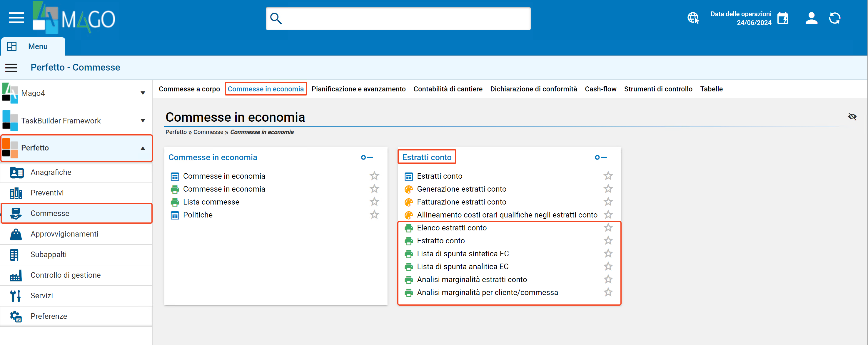Switch to Tabelle tab

tap(711, 89)
